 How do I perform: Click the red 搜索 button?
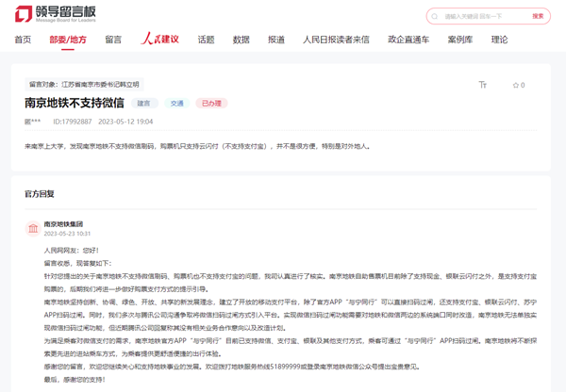[538, 16]
